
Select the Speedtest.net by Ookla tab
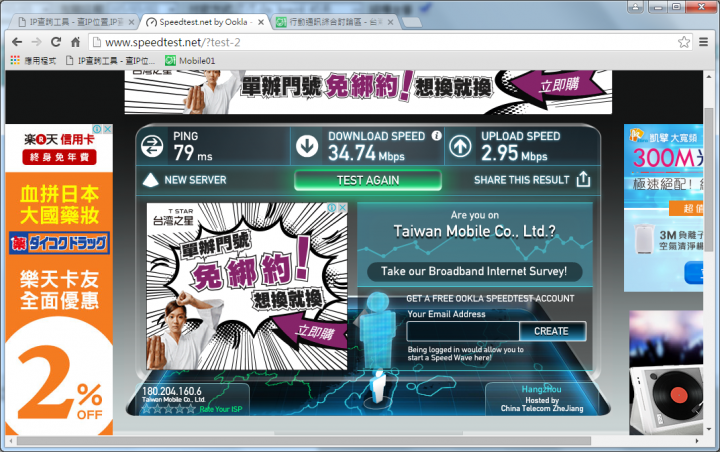click(x=202, y=22)
